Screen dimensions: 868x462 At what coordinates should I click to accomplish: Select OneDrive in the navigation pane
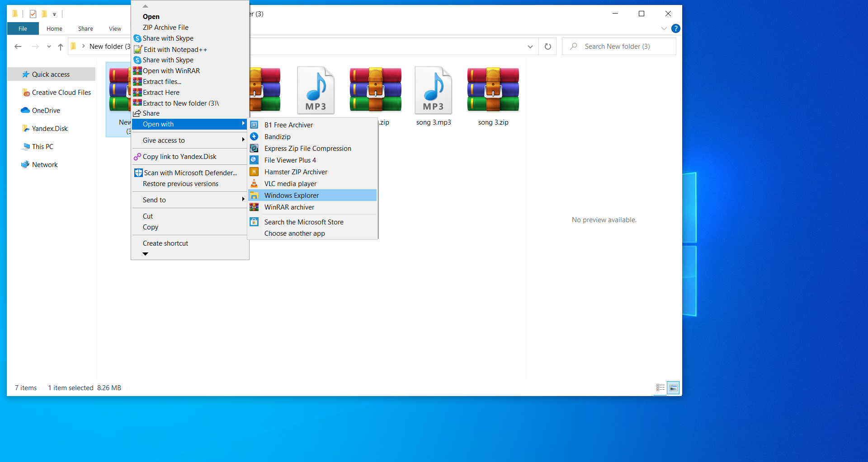point(46,111)
